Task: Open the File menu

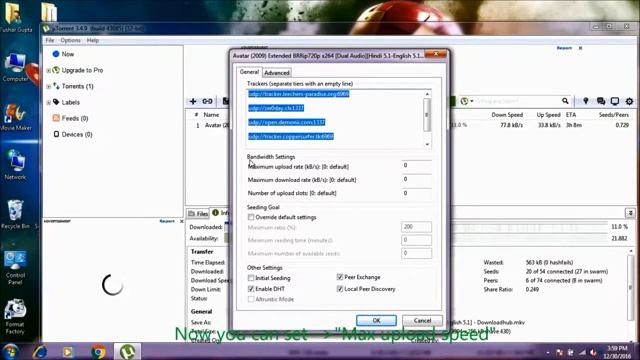Action: coord(50,40)
